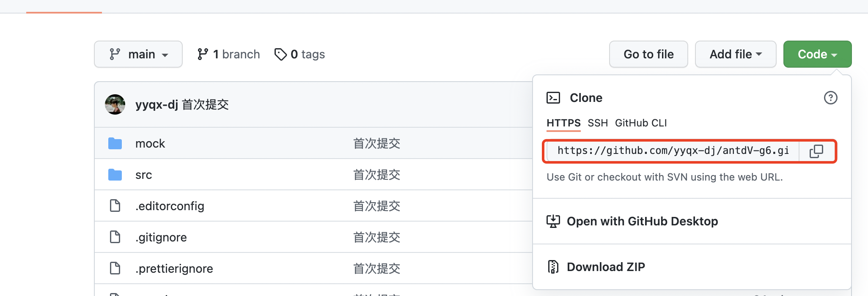
Task: Open the yyqx-dj author link
Action: coord(157,104)
